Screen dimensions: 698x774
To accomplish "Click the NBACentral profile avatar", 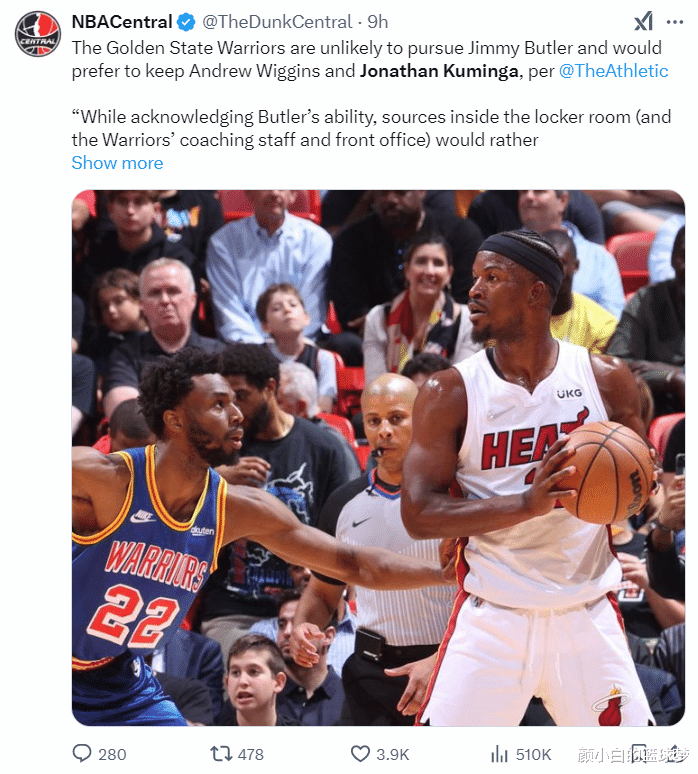I will tap(38, 34).
